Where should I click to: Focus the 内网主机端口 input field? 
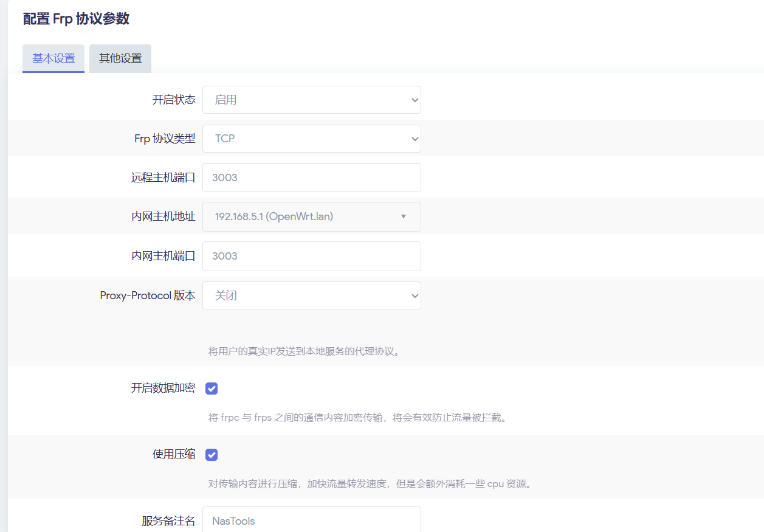pyautogui.click(x=311, y=256)
